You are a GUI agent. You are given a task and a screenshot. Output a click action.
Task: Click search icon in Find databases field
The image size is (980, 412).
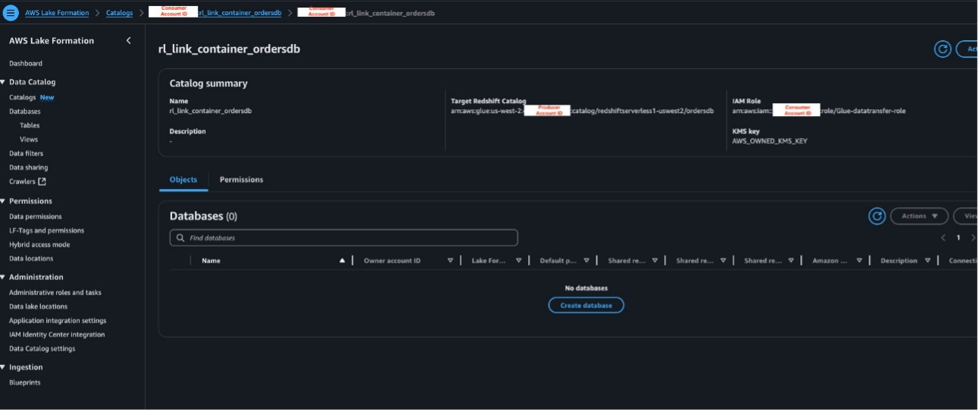point(181,237)
